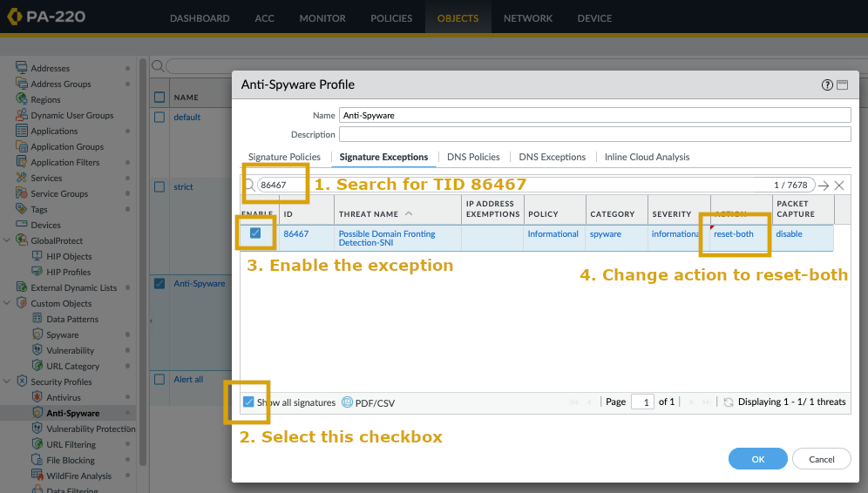Image resolution: width=868 pixels, height=493 pixels.
Task: Click the search arrow next to results count
Action: point(824,186)
